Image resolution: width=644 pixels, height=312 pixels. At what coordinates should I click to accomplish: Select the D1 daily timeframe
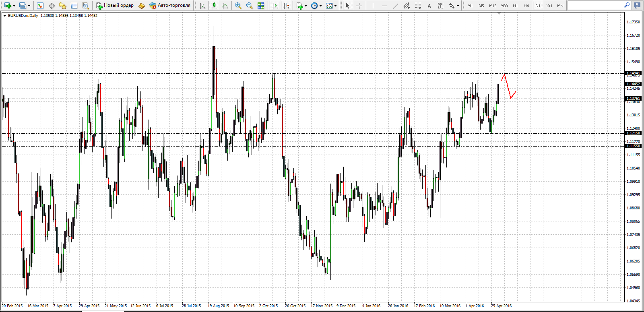click(x=538, y=6)
